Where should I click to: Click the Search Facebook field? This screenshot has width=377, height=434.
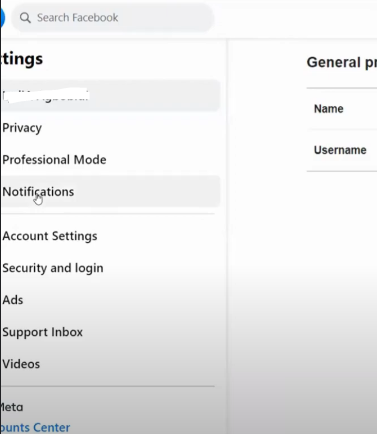click(112, 18)
